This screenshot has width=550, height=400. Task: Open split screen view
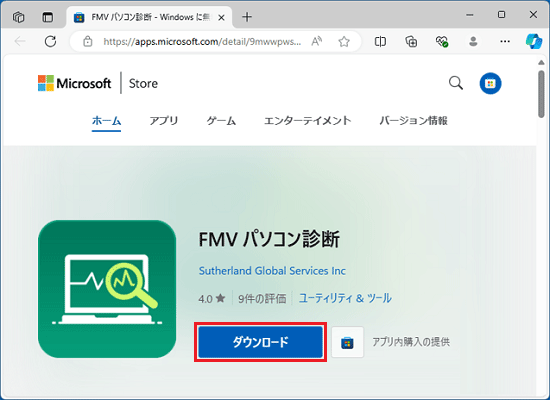(x=380, y=41)
